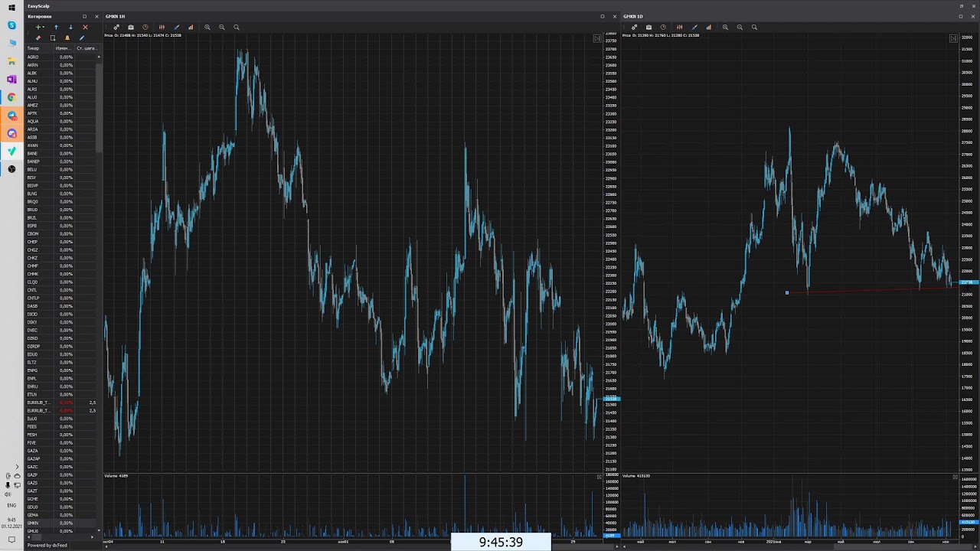Click the scroll-down arrow of quotes list
Viewport: 980px width, 551px height.
[x=99, y=530]
